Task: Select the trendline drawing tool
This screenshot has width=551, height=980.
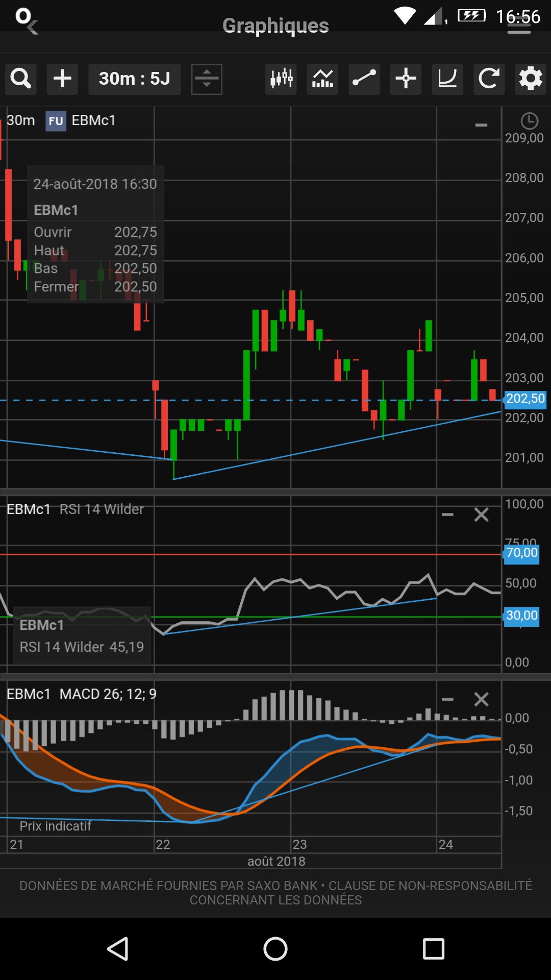Action: click(x=364, y=79)
